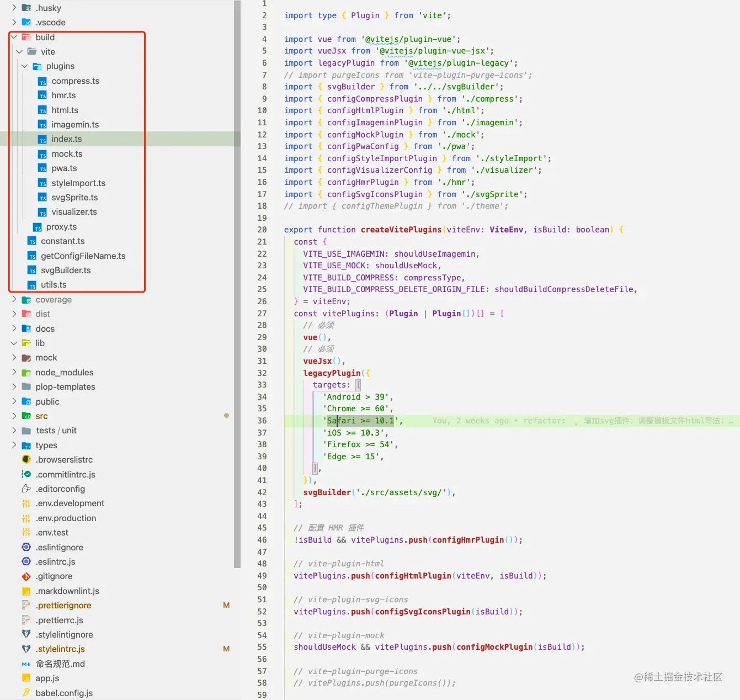Open visualizer.ts file

click(74, 212)
